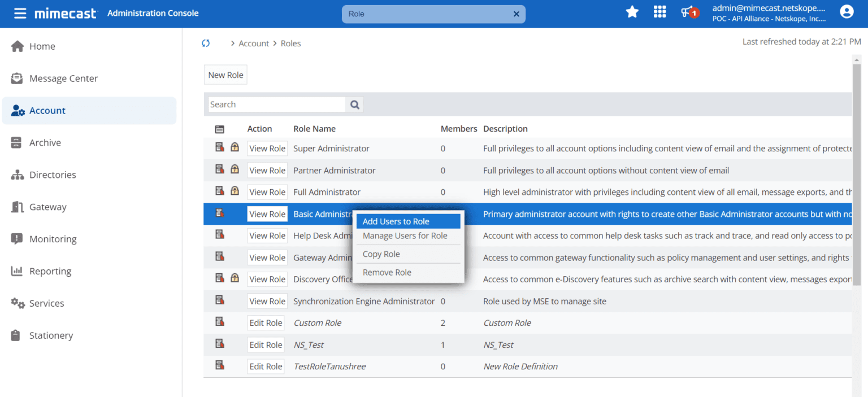Open the application grid switcher icon
This screenshot has height=397, width=868.
[659, 11]
